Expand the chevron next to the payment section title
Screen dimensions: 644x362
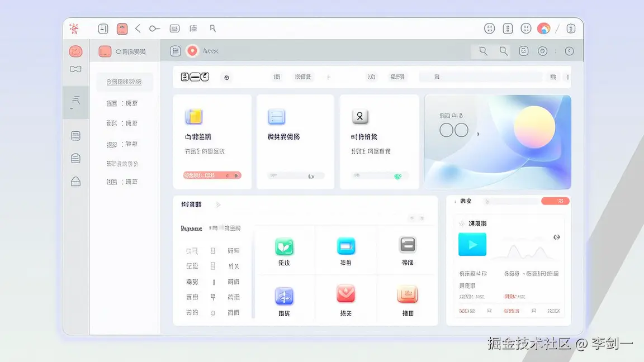[x=219, y=204]
